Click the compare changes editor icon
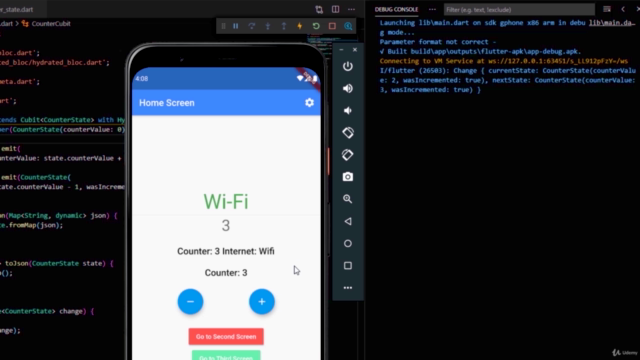 click(x=319, y=9)
